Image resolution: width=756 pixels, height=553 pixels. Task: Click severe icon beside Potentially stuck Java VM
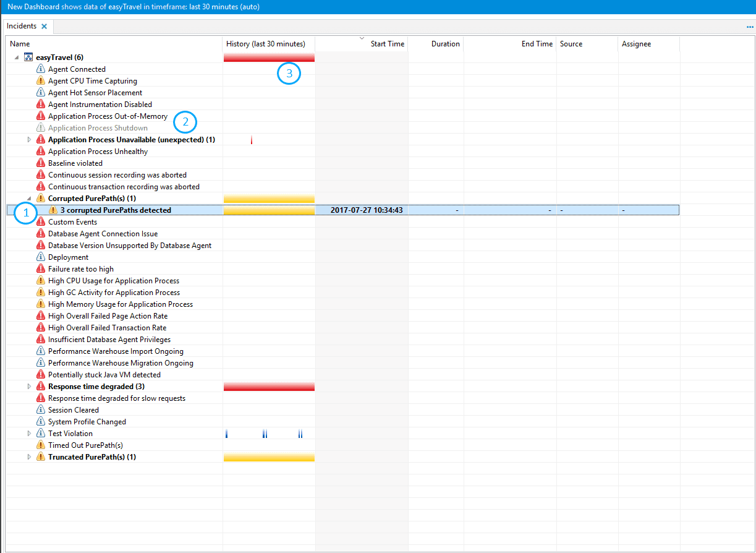pyautogui.click(x=41, y=375)
